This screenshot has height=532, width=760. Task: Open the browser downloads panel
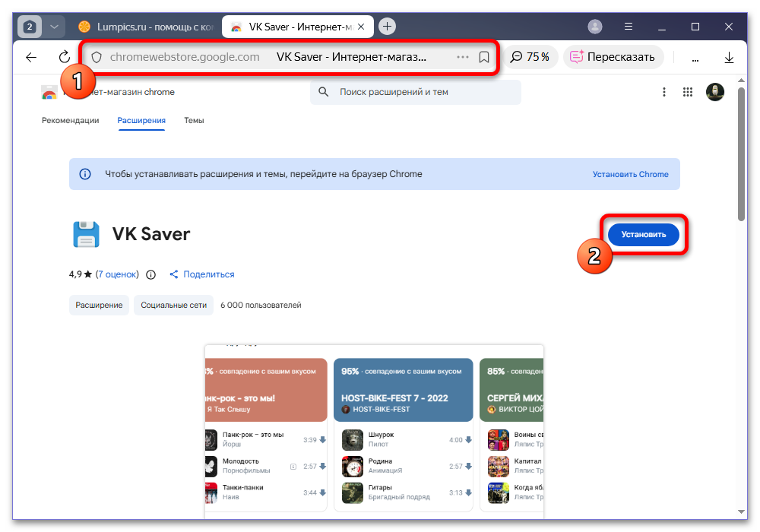729,58
